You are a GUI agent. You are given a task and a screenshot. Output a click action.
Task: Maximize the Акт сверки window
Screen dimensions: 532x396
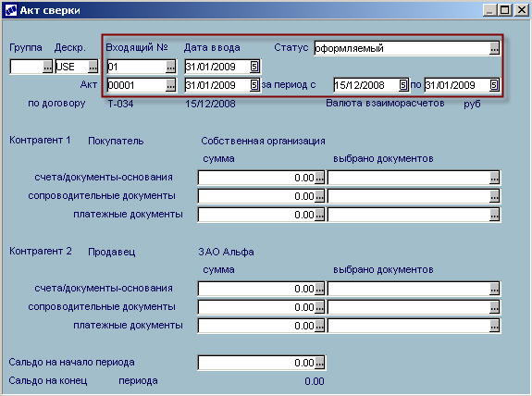click(504, 10)
